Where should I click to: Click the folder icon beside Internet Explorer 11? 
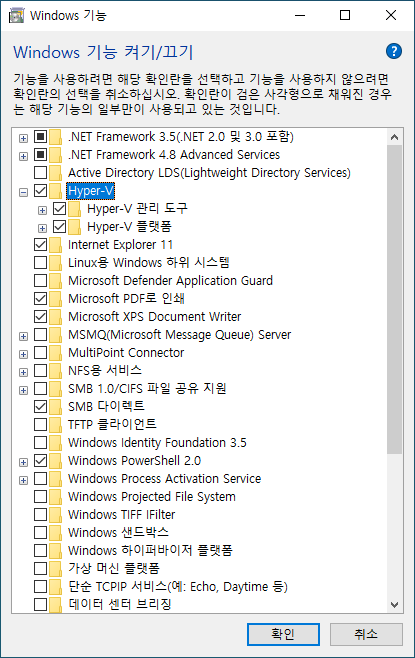coord(55,245)
